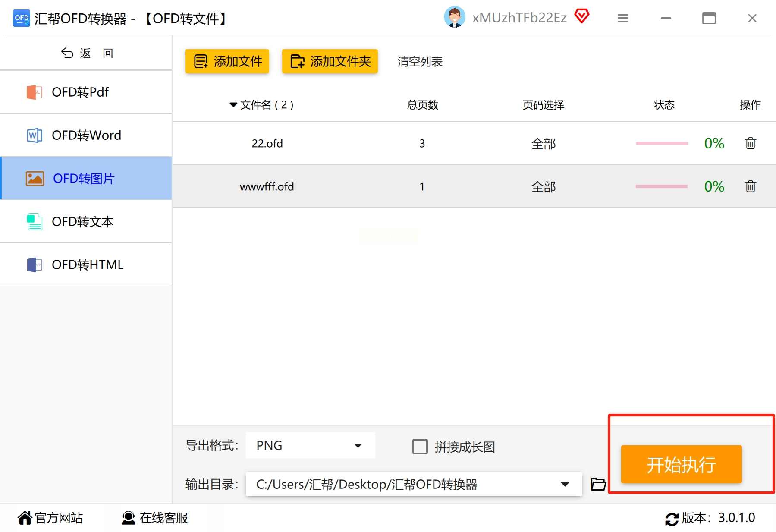Select the OFD转HTML sidebar item
Viewport: 776px width, 532px height.
[86, 264]
